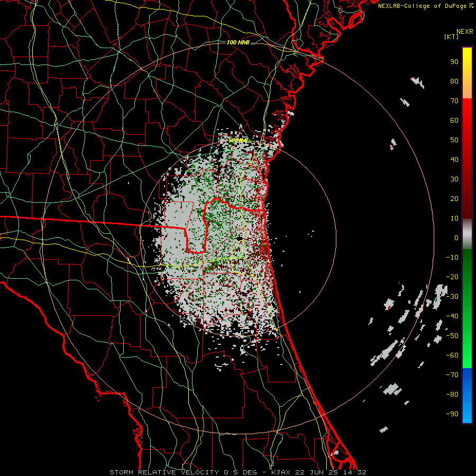This screenshot has width=476, height=476.
Task: Click the 22 JUN 25 date in caption
Action: (x=316, y=472)
